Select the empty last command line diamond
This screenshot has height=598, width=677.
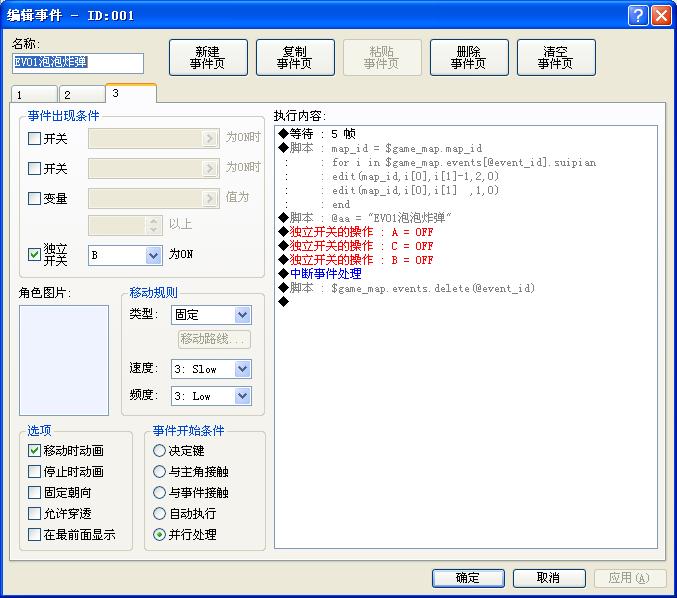pos(284,302)
